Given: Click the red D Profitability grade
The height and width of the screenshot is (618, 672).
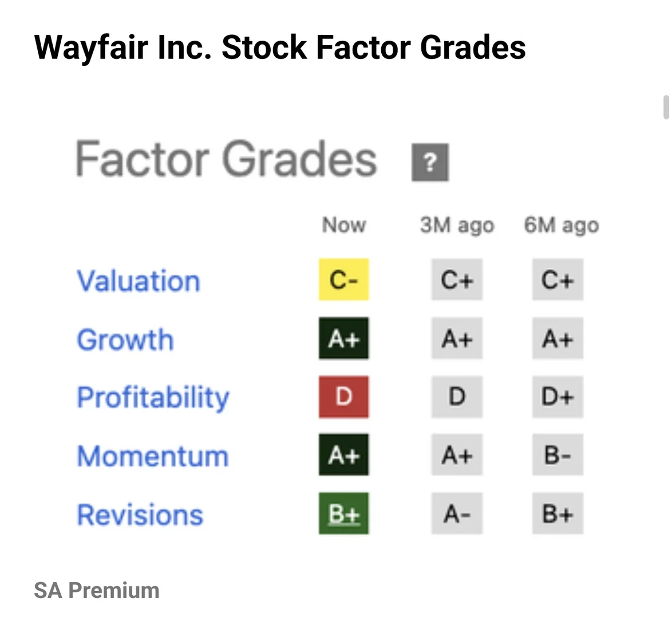Looking at the screenshot, I should click(343, 397).
